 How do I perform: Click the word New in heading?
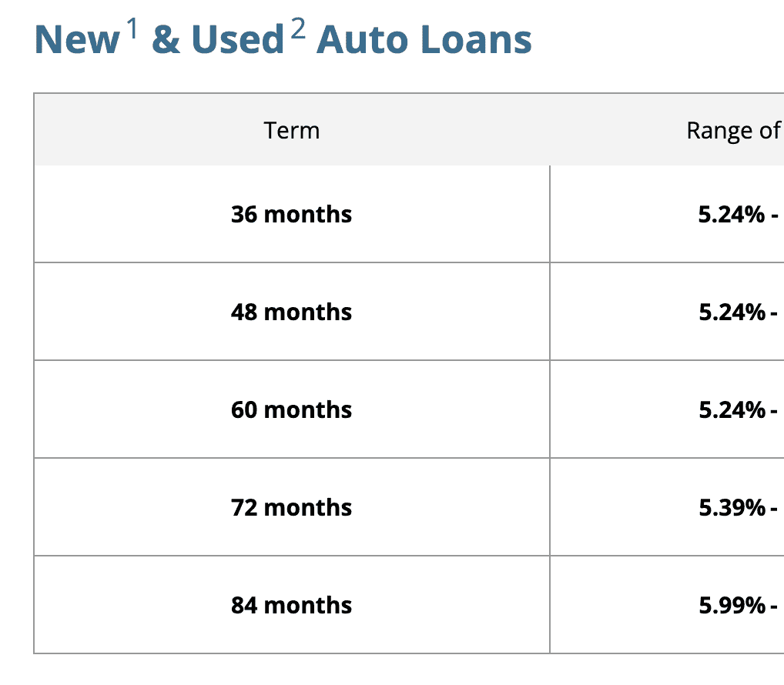pos(77,40)
